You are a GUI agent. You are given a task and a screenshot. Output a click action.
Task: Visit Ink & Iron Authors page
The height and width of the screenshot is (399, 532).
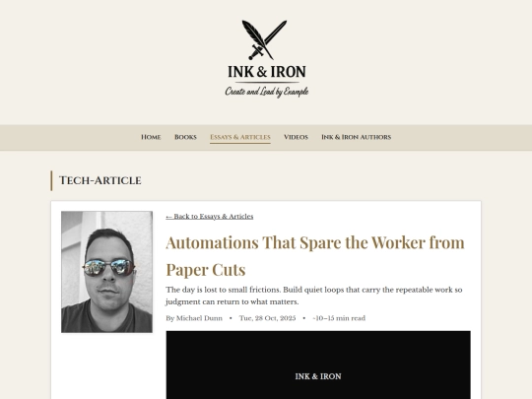point(357,137)
